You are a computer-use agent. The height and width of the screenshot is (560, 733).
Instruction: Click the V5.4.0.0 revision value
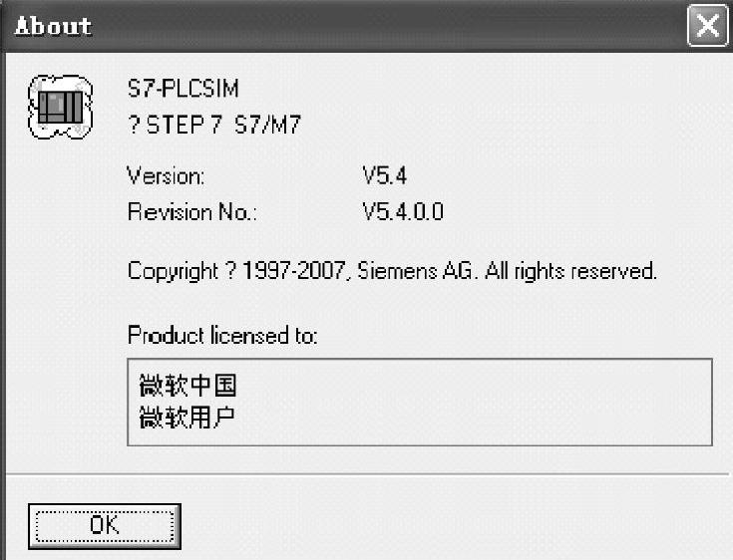[x=403, y=211]
